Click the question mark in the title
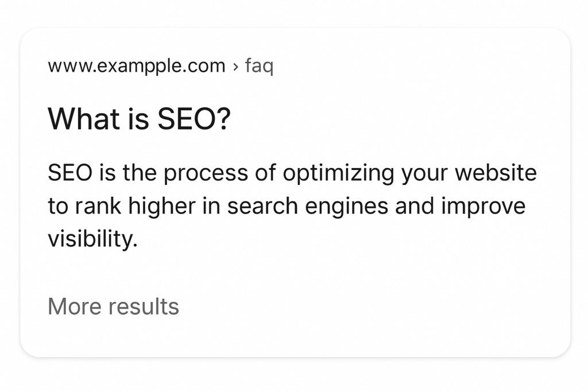Image resolution: width=588 pixels, height=392 pixels. coord(223,119)
